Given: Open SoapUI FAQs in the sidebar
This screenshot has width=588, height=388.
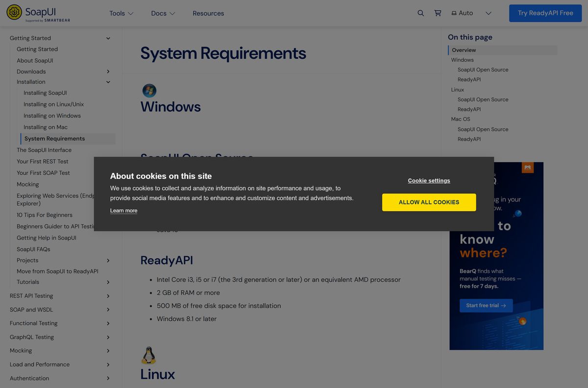Looking at the screenshot, I should 33,249.
